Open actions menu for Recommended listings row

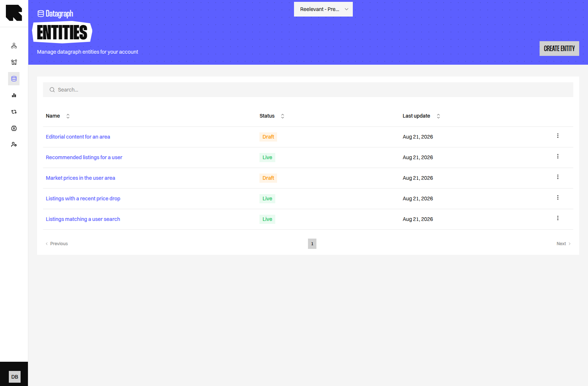558,156
